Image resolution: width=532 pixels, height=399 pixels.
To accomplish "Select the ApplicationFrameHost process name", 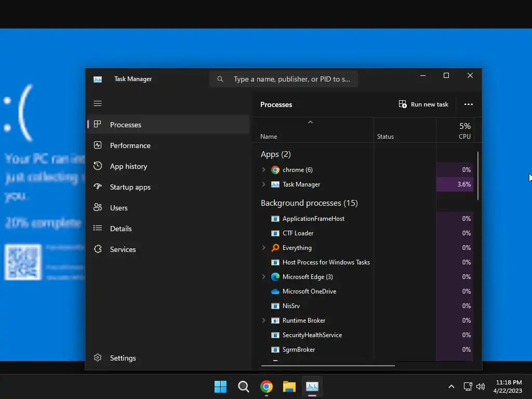I will pyautogui.click(x=313, y=219).
